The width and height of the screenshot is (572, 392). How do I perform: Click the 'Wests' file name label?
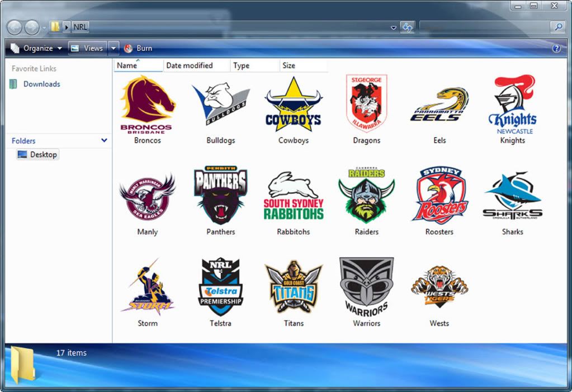click(x=439, y=323)
